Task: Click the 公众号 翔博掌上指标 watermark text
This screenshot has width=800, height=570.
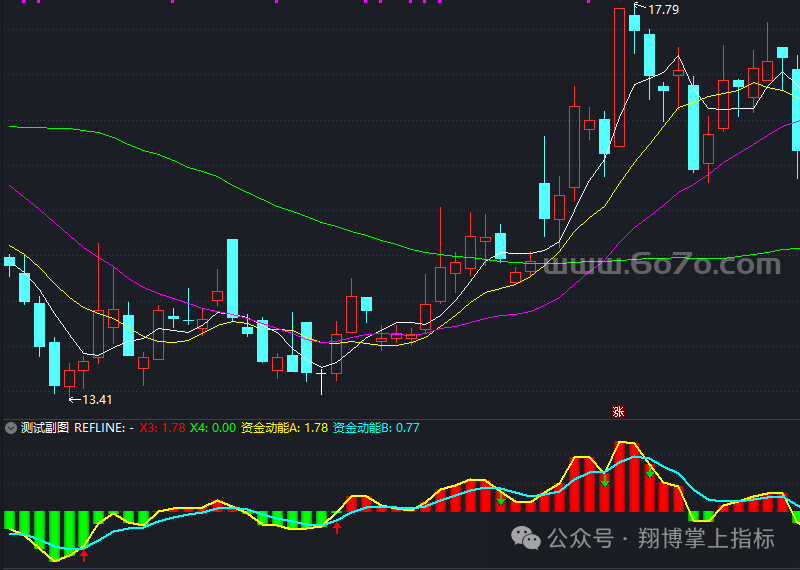Action: [x=660, y=539]
